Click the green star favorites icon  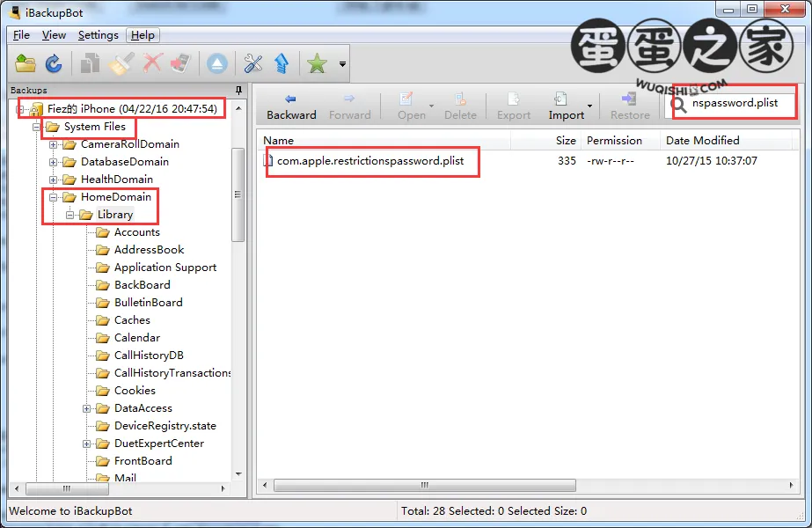317,63
